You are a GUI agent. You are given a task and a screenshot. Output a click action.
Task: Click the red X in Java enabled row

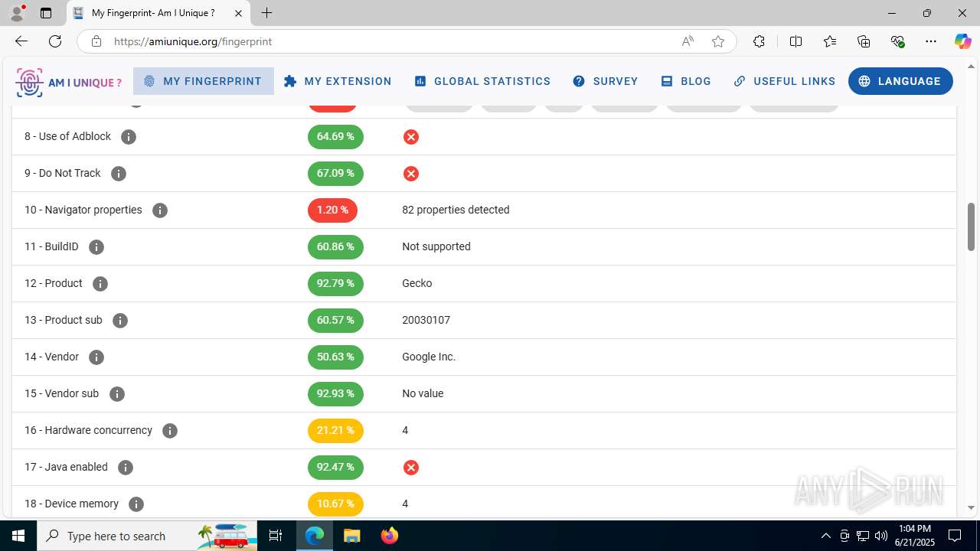tap(411, 468)
